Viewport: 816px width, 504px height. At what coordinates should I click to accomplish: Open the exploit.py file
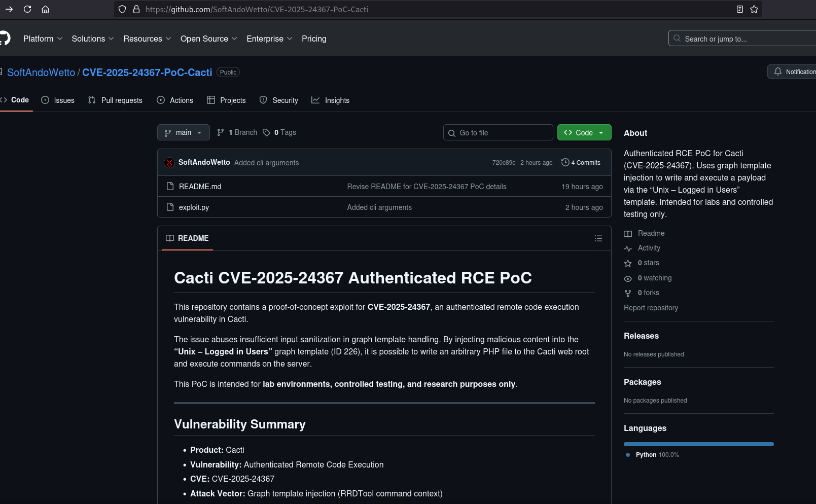point(194,207)
